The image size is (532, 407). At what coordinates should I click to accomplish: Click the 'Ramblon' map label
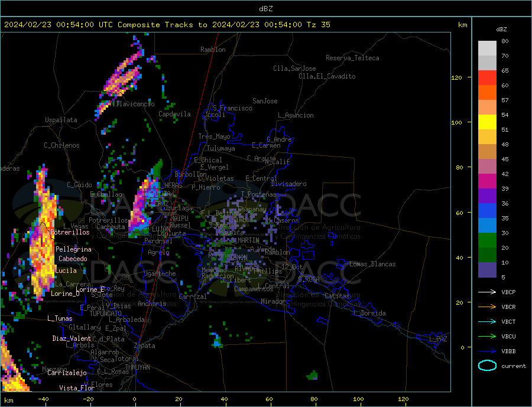click(x=213, y=50)
